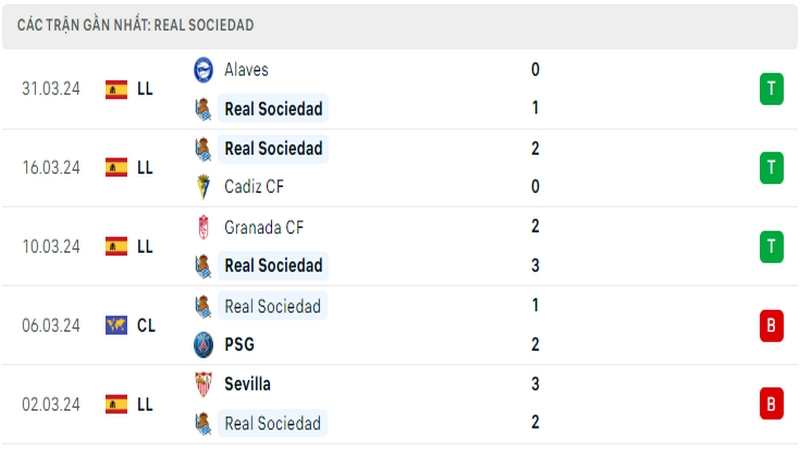Click the Granada CF crest icon

pos(203,227)
